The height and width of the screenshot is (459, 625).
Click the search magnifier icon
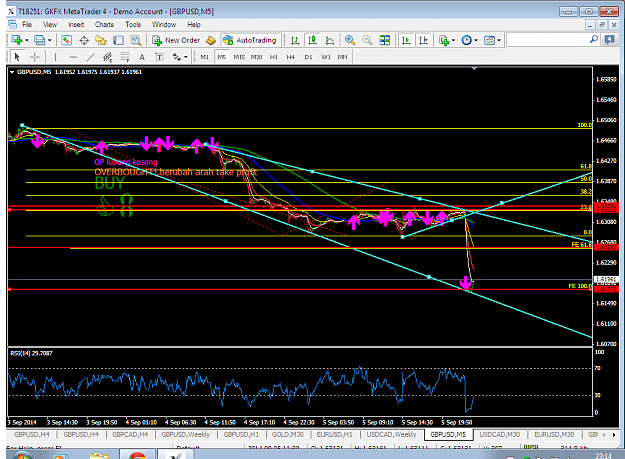(x=594, y=39)
